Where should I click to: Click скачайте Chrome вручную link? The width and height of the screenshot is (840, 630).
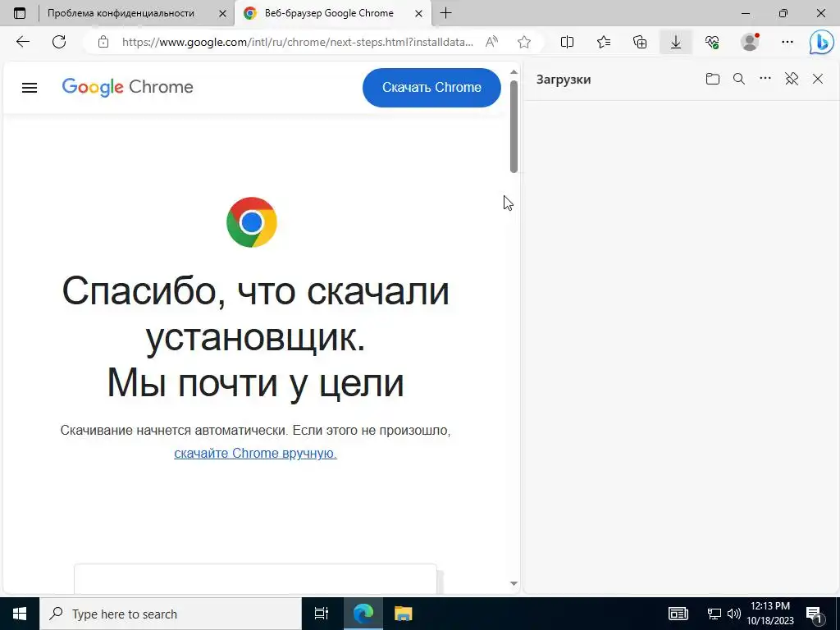256,453
